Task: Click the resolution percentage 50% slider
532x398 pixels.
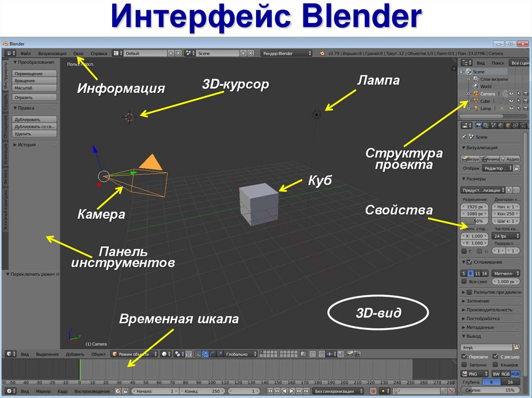Action: 474,221
